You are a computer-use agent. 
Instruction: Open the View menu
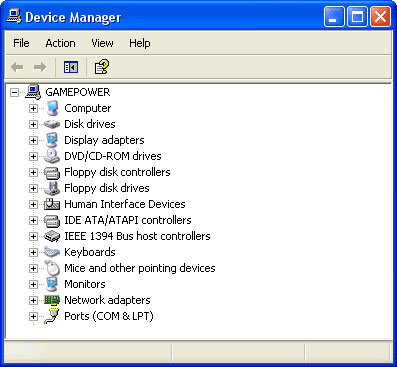tap(102, 43)
